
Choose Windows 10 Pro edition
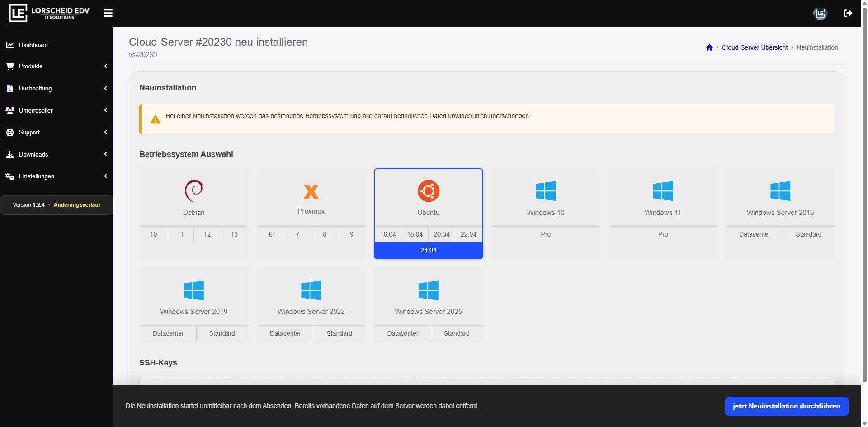coord(546,234)
